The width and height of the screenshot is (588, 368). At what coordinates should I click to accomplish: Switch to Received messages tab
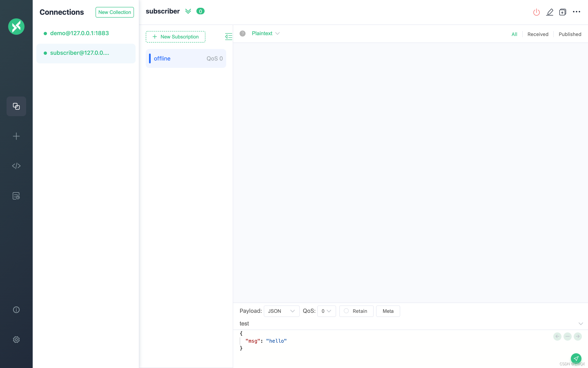tap(538, 34)
